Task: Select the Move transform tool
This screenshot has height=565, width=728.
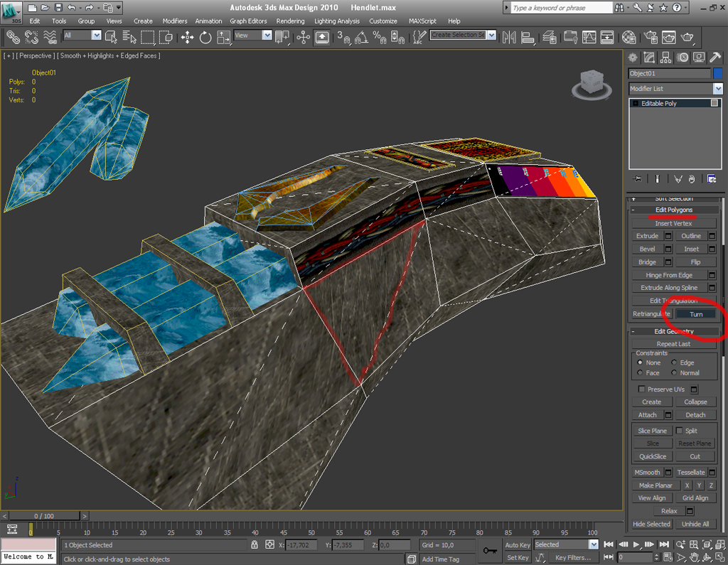Action: (x=188, y=37)
